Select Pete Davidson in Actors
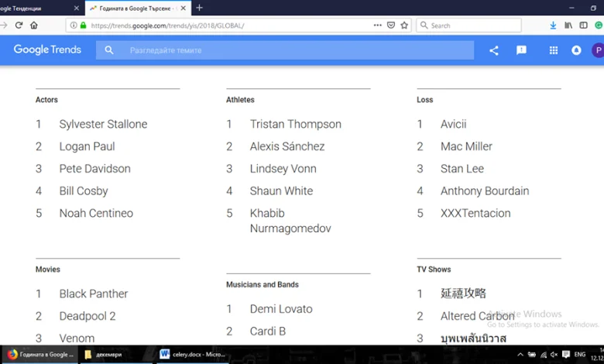604x364 pixels. 94,169
